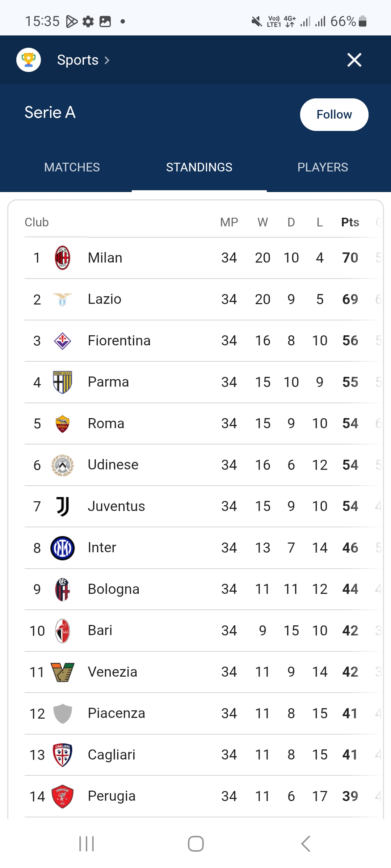
Task: Open the Lazio eagle crest
Action: pos(62,299)
